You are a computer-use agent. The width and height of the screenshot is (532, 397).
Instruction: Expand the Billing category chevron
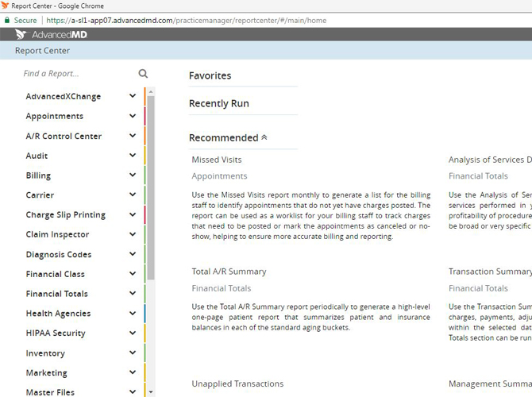[x=132, y=175]
